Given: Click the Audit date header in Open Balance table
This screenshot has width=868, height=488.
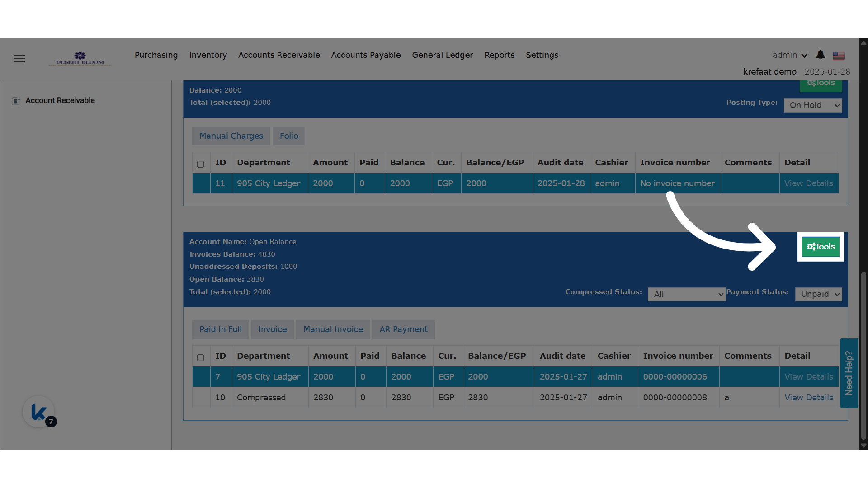Looking at the screenshot, I should tap(562, 356).
